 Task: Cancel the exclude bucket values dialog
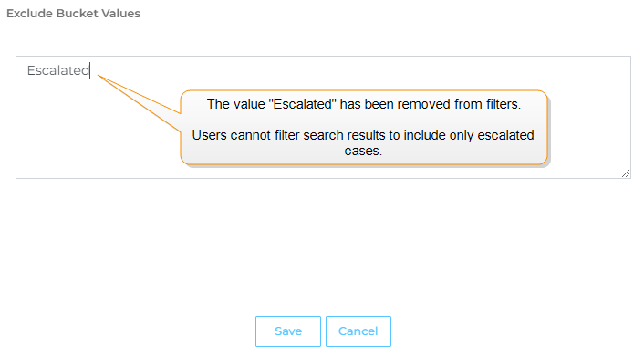358,331
